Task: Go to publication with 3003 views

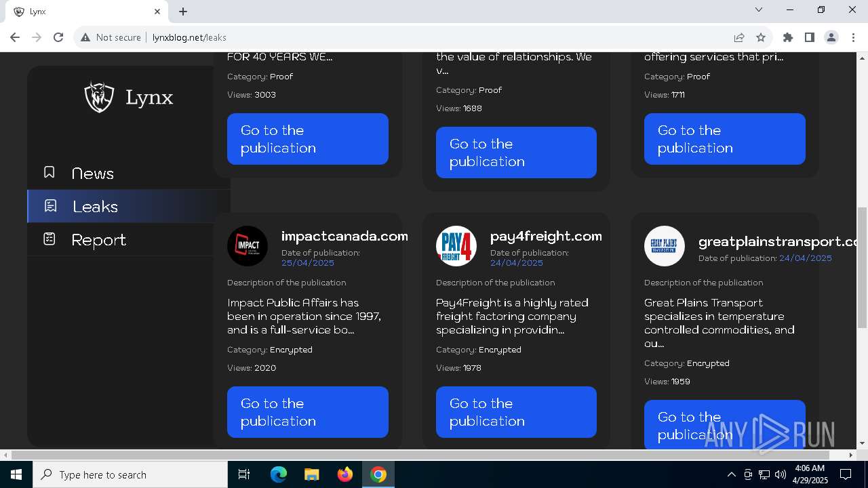Action: [x=308, y=139]
